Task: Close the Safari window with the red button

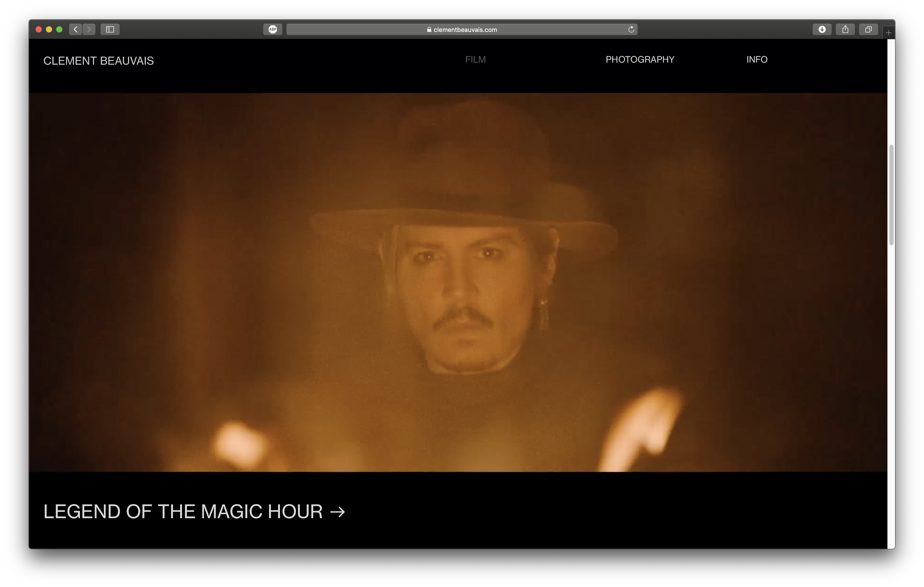Action: point(39,30)
